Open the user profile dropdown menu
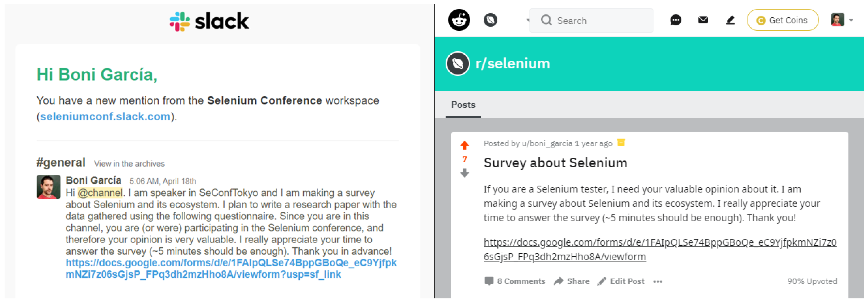 [x=842, y=20]
